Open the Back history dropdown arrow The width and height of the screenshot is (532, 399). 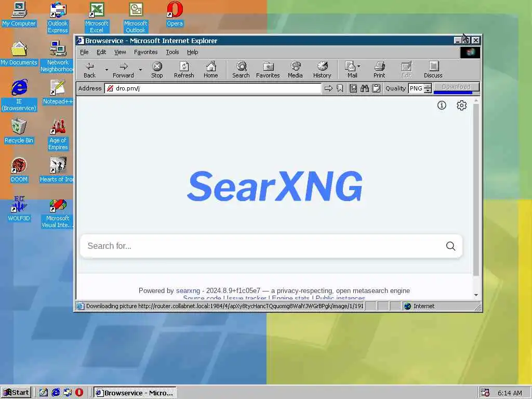(x=106, y=70)
